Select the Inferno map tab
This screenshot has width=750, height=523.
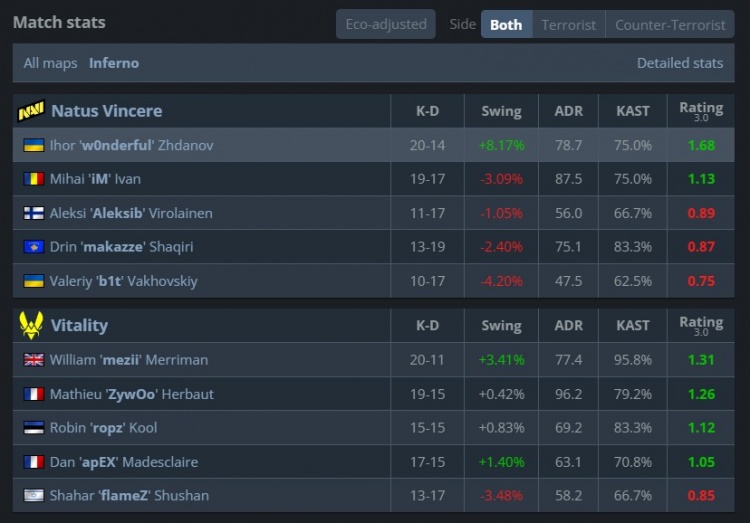[x=114, y=63]
